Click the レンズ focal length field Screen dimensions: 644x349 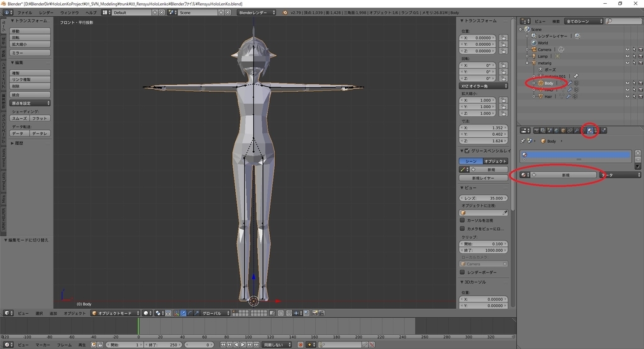485,198
